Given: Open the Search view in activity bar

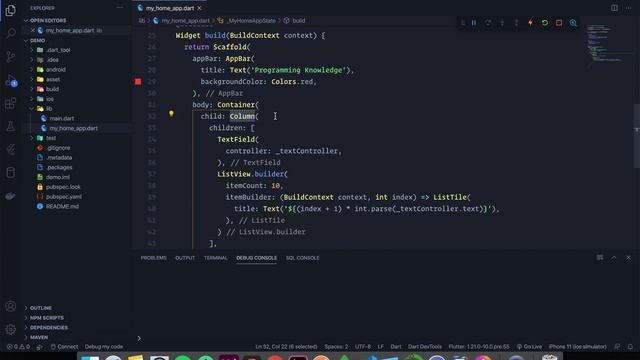Looking at the screenshot, I should [x=11, y=33].
